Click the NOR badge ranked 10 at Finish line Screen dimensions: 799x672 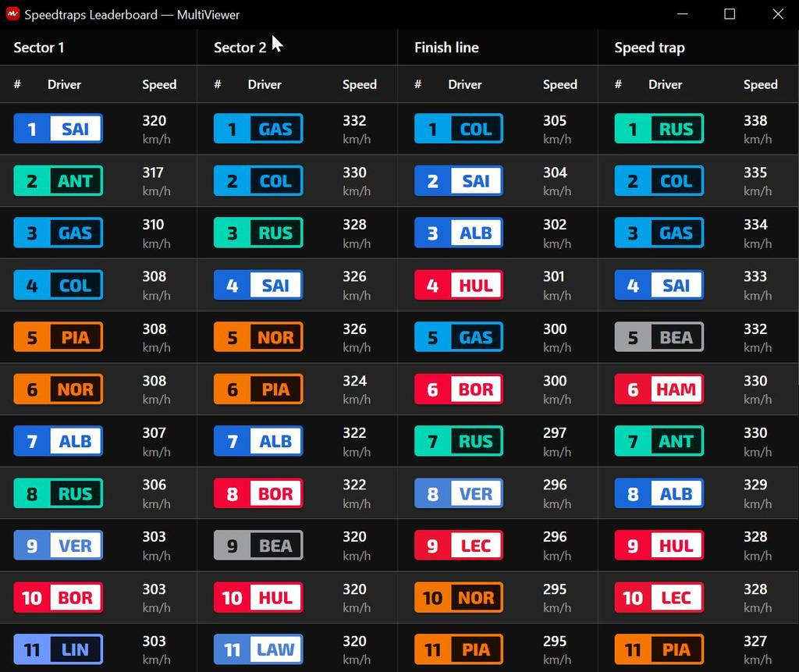coord(459,597)
